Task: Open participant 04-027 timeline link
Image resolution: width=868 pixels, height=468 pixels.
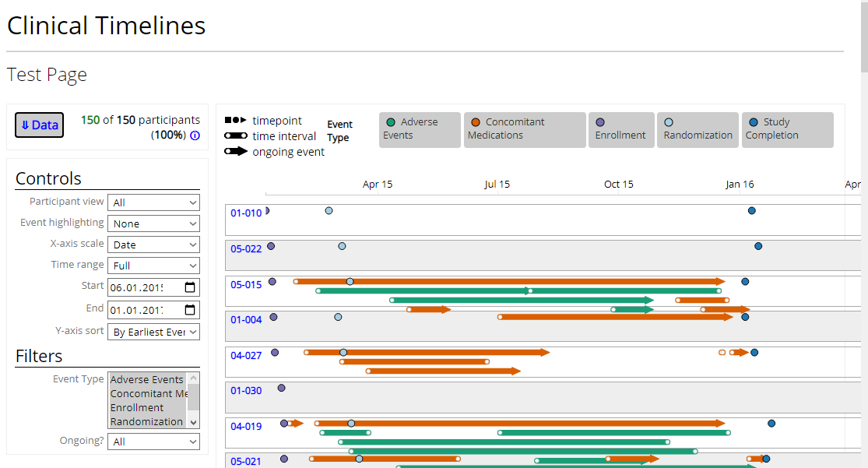Action: click(246, 356)
